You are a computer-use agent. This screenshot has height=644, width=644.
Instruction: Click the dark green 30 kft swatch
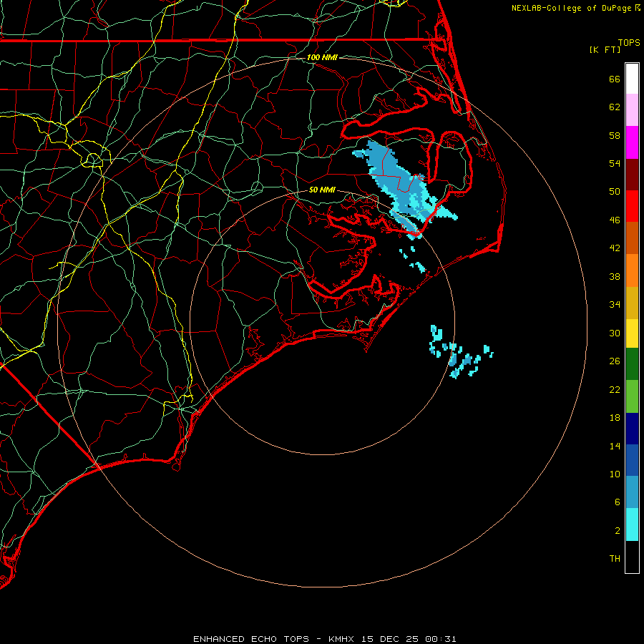(x=632, y=364)
